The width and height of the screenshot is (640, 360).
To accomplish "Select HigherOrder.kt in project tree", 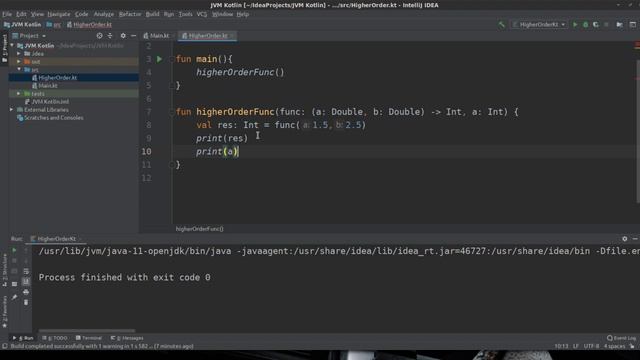I will [58, 78].
